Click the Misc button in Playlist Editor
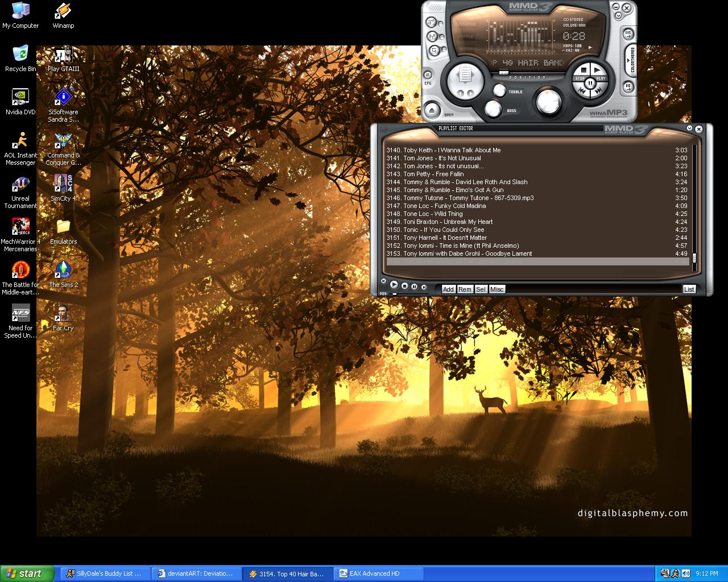The height and width of the screenshot is (582, 728). click(497, 289)
